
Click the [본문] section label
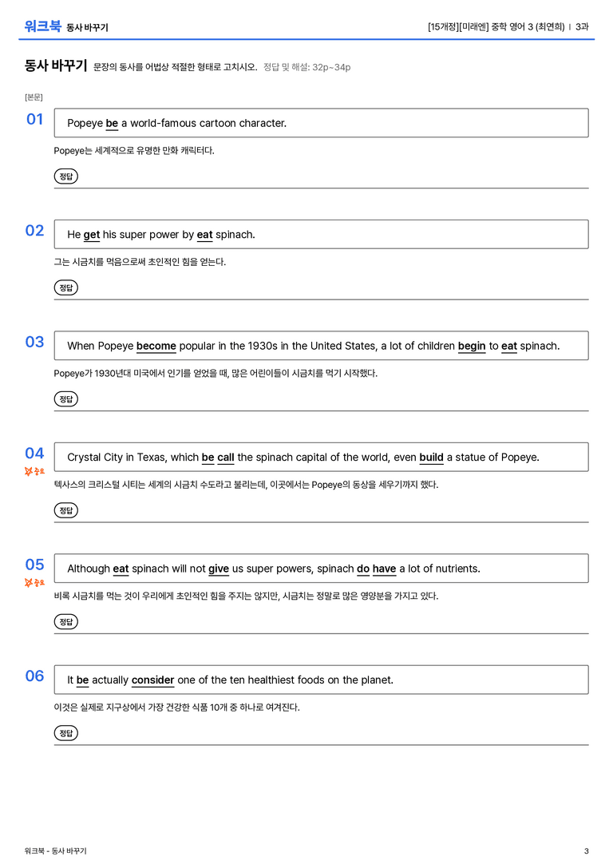[x=34, y=97]
